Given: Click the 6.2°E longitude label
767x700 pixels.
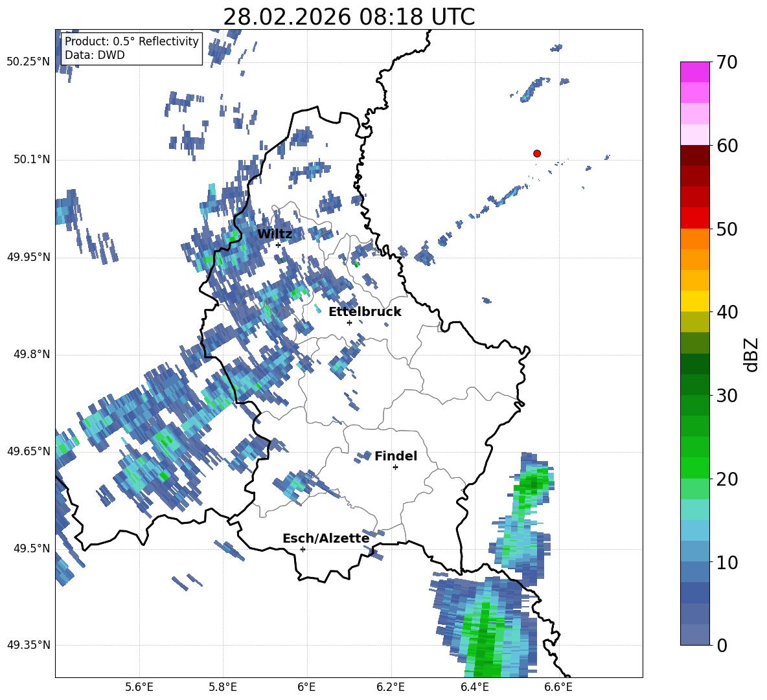Looking at the screenshot, I should (x=391, y=687).
